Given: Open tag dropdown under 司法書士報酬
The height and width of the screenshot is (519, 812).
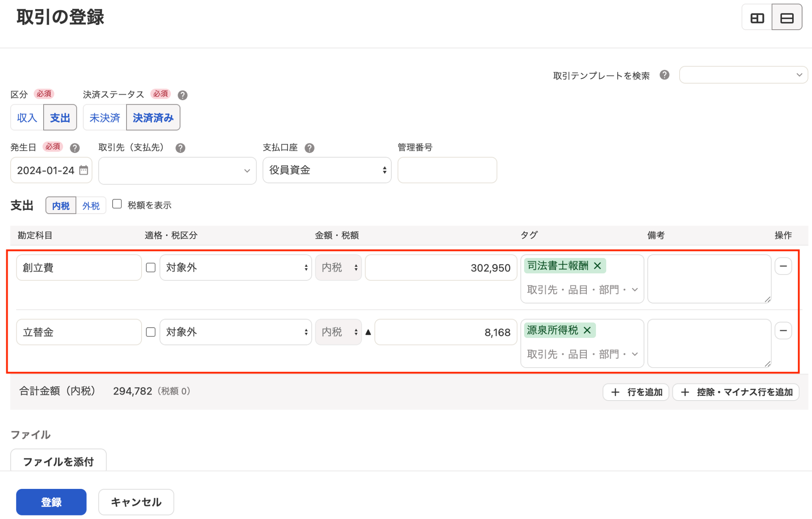Looking at the screenshot, I should pyautogui.click(x=582, y=290).
